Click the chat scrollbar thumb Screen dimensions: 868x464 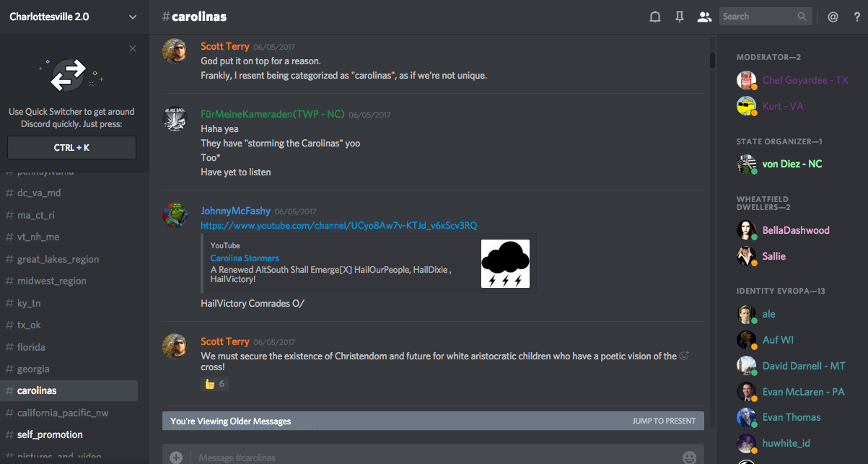pyautogui.click(x=712, y=59)
